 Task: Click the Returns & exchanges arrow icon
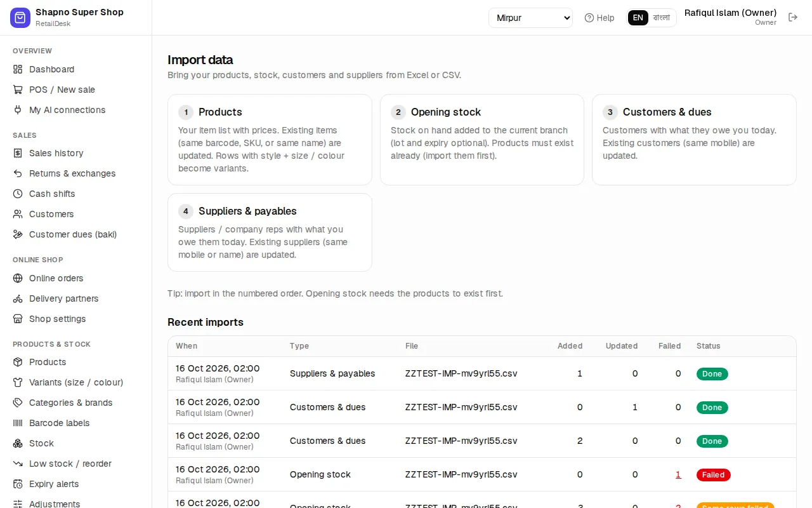18,173
